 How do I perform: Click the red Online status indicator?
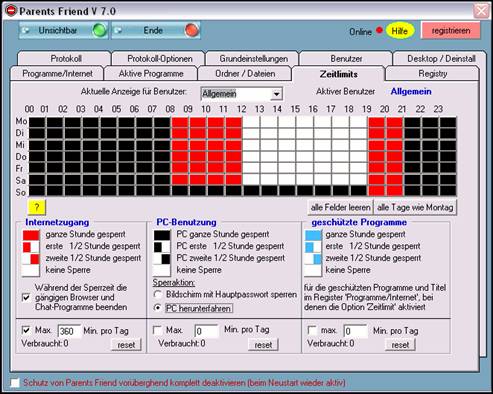pyautogui.click(x=379, y=30)
